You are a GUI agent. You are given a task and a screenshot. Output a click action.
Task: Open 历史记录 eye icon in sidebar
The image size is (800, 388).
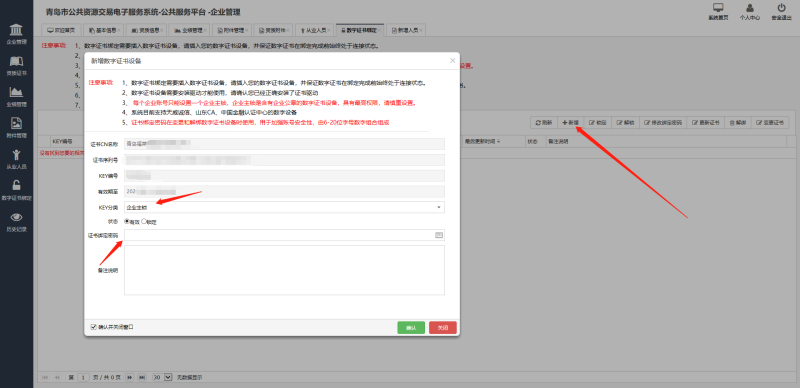16,217
